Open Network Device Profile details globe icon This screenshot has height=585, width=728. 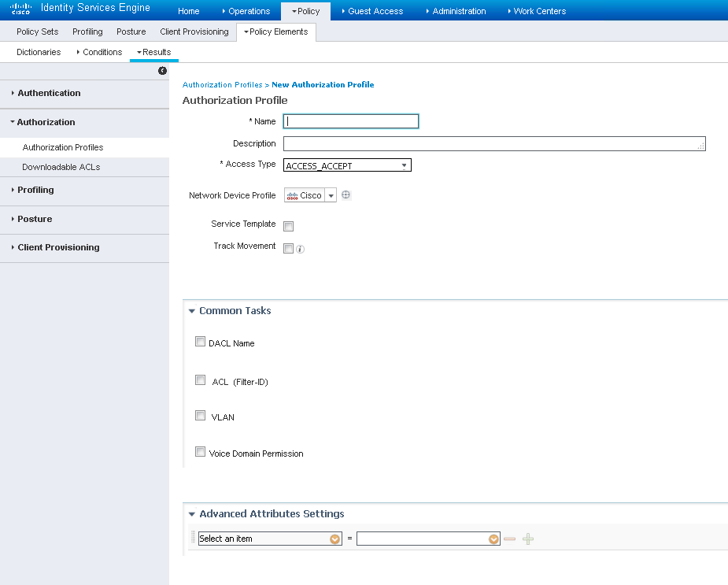click(x=346, y=194)
